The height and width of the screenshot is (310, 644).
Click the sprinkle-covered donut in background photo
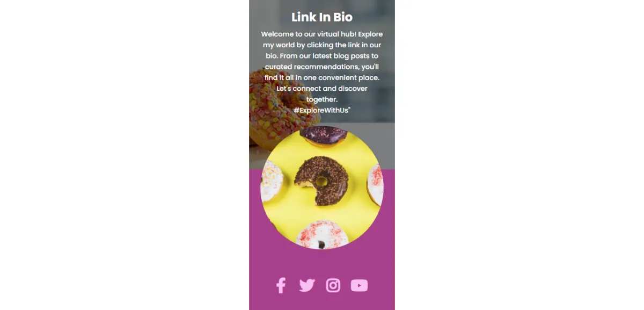point(274,107)
